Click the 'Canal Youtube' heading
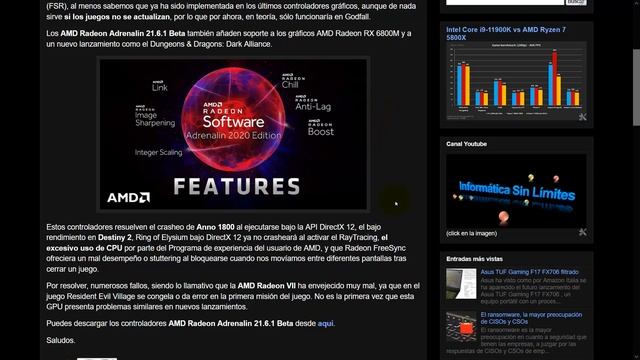Screen dimensions: 640x360 click(x=466, y=144)
